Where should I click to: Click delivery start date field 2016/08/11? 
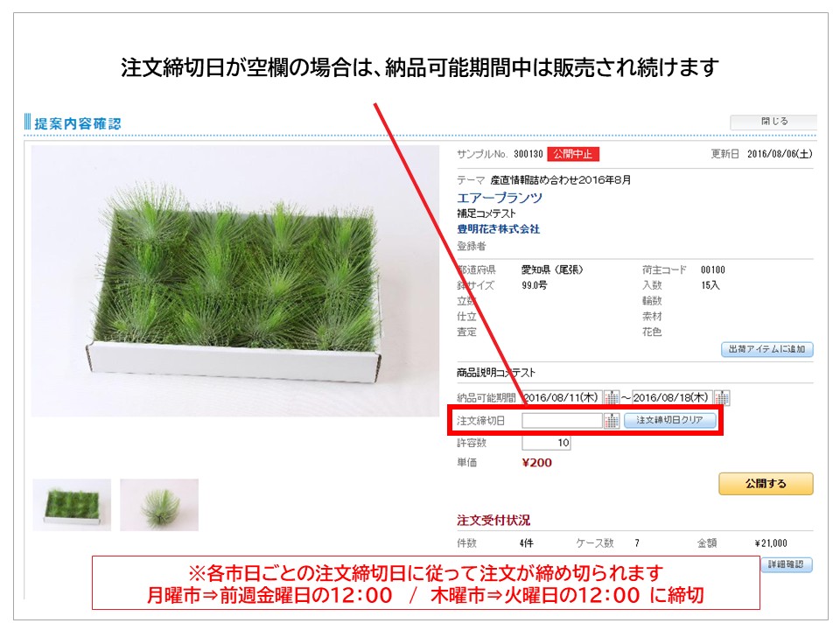562,397
